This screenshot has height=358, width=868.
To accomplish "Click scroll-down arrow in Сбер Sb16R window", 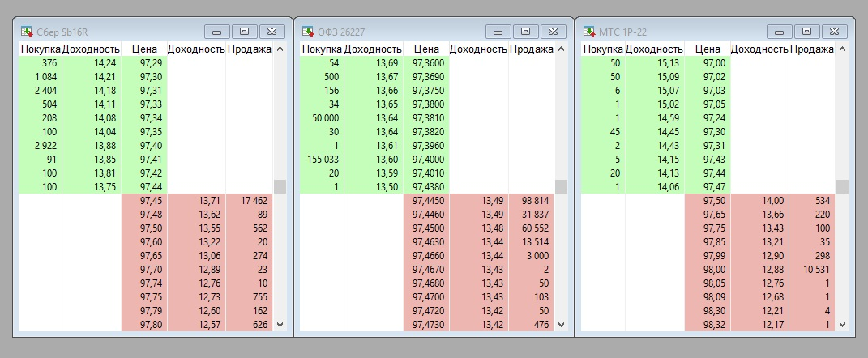I will (280, 324).
